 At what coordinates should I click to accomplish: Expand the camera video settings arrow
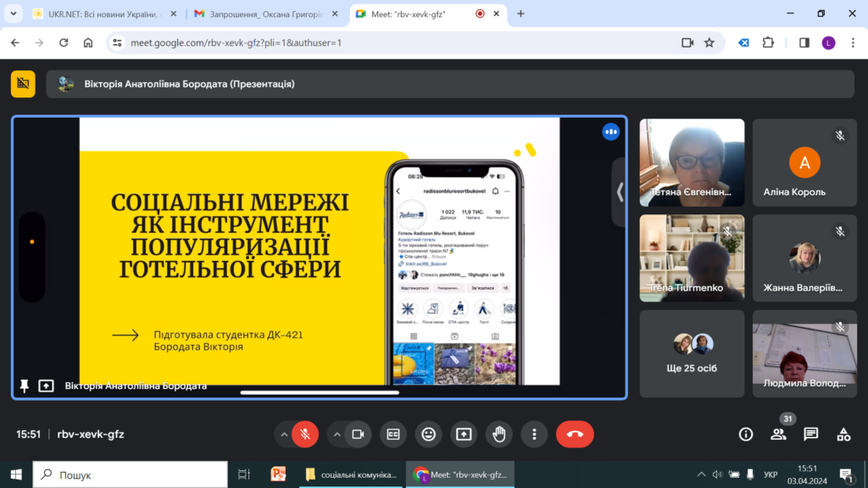337,434
